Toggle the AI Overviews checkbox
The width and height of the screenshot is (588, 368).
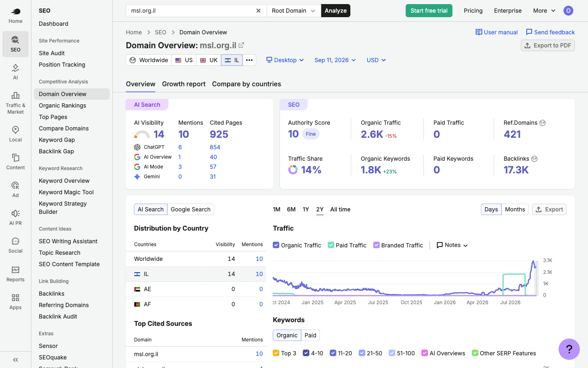425,353
